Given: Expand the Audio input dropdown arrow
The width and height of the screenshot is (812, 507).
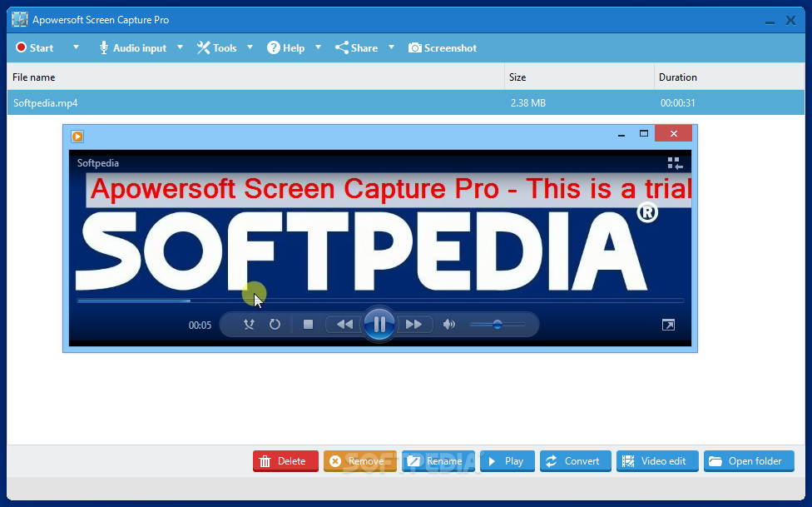Looking at the screenshot, I should 181,47.
